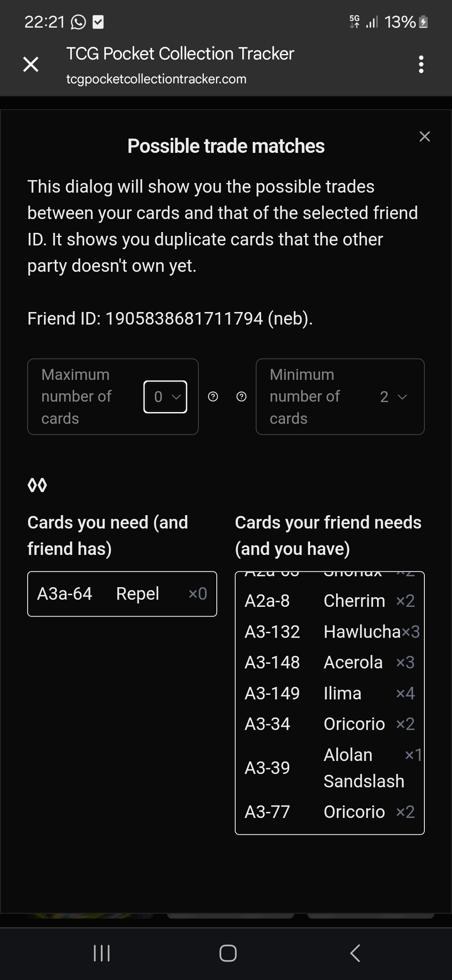Choose the A3-148 Acerola card
Screen dimensions: 452x980
tap(329, 663)
